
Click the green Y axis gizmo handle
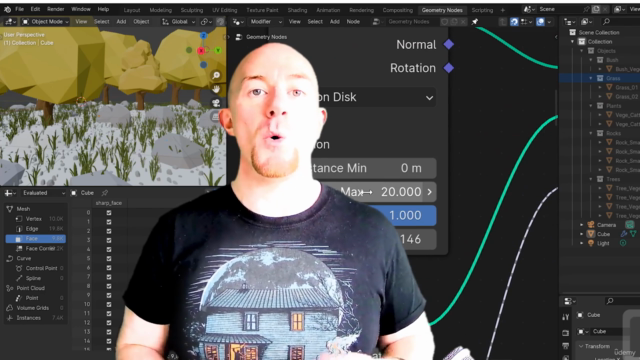pyautogui.click(x=218, y=50)
